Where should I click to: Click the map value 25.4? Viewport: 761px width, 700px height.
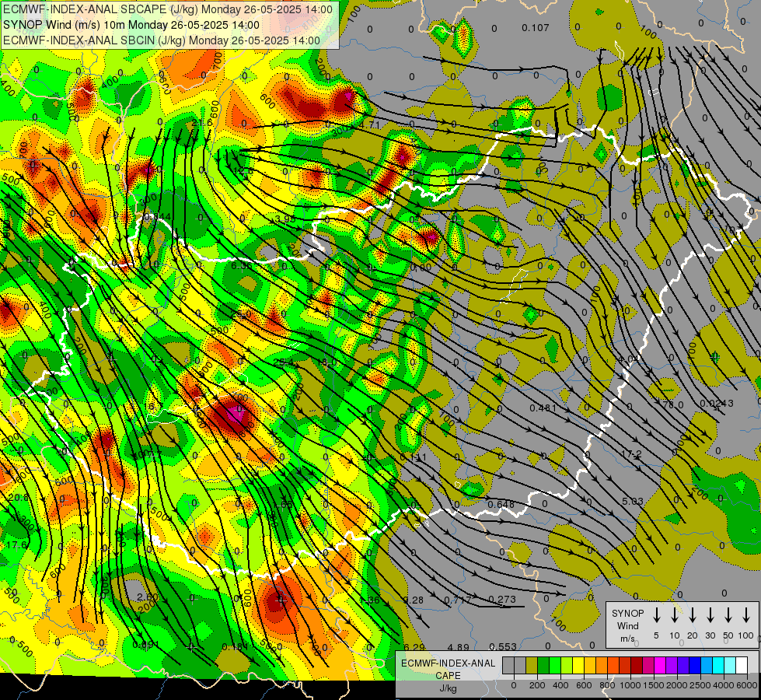284,362
